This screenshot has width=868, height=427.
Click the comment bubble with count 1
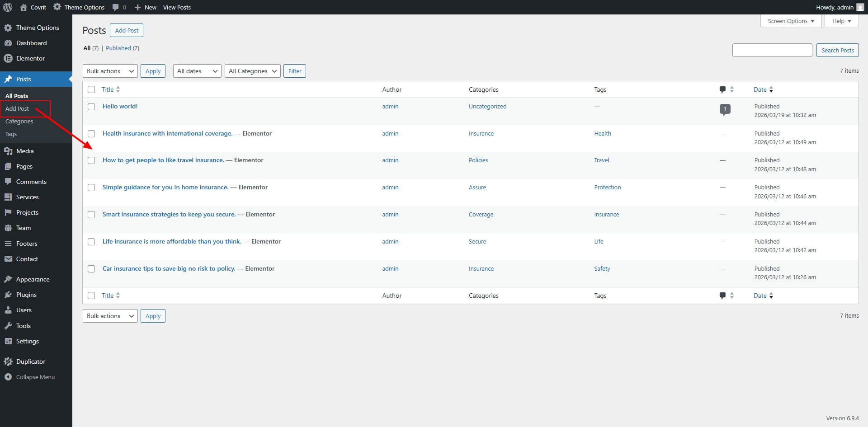coord(725,109)
